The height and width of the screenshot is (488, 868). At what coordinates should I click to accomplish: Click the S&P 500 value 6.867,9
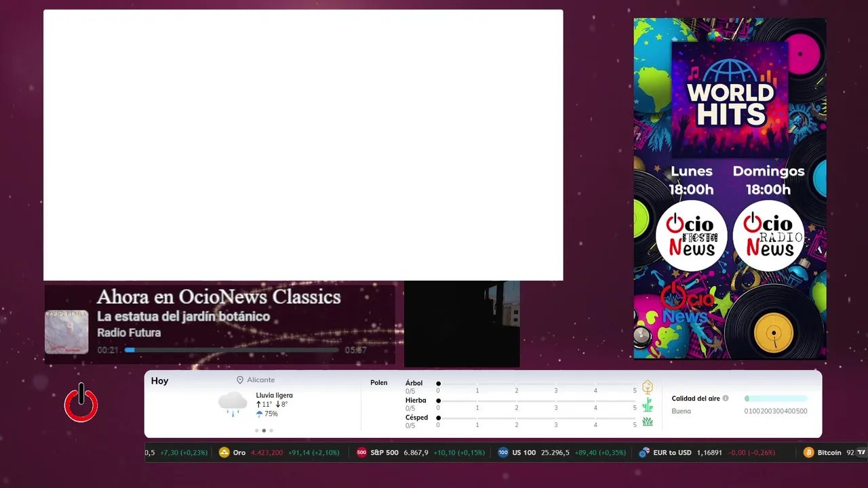pos(416,452)
